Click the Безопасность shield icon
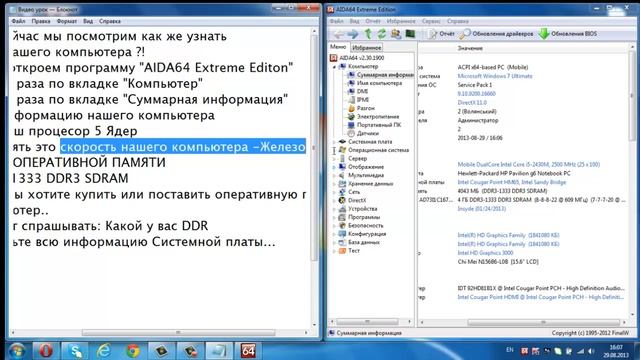The height and width of the screenshot is (360, 640). coord(342,226)
